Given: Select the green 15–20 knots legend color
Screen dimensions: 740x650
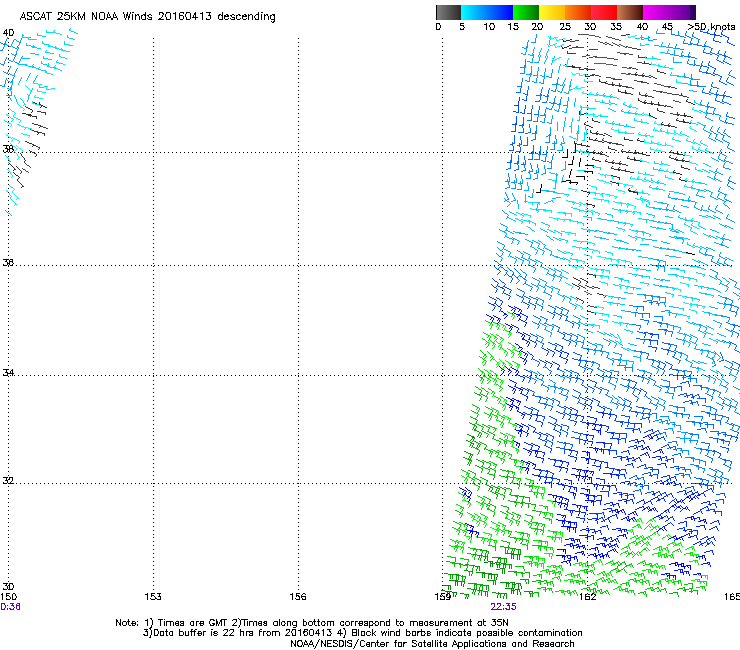Looking at the screenshot, I should [526, 12].
